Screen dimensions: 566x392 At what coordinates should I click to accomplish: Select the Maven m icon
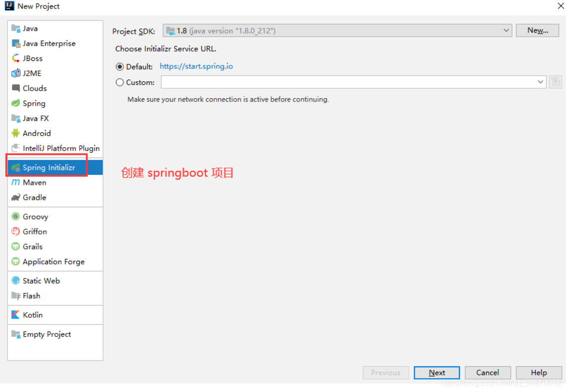pos(15,183)
